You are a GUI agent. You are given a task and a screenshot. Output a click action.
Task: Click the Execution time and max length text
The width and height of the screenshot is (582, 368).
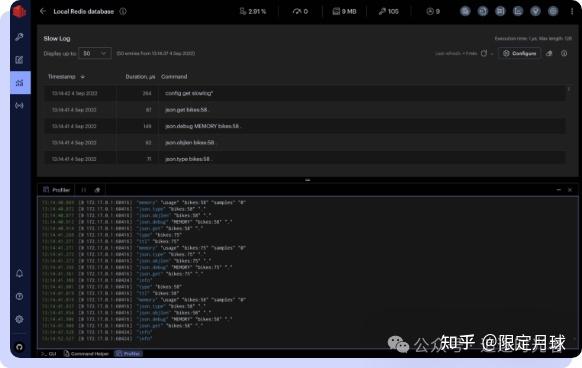pyautogui.click(x=533, y=38)
